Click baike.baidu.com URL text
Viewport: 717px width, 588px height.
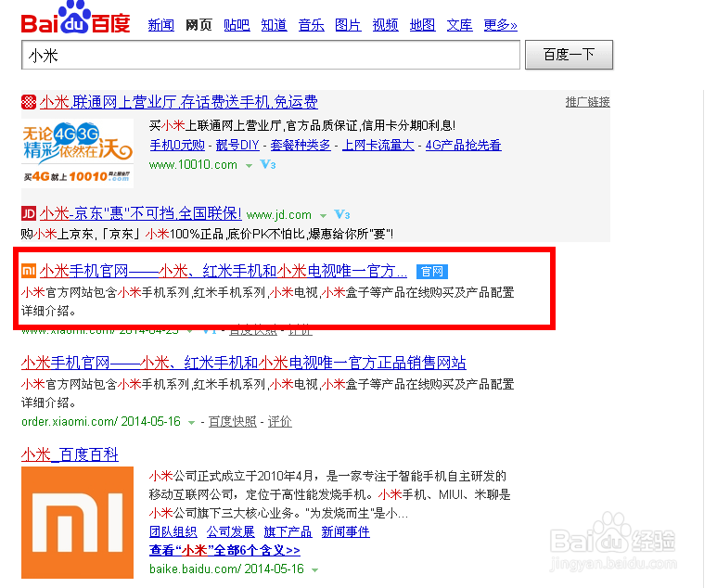(195, 569)
